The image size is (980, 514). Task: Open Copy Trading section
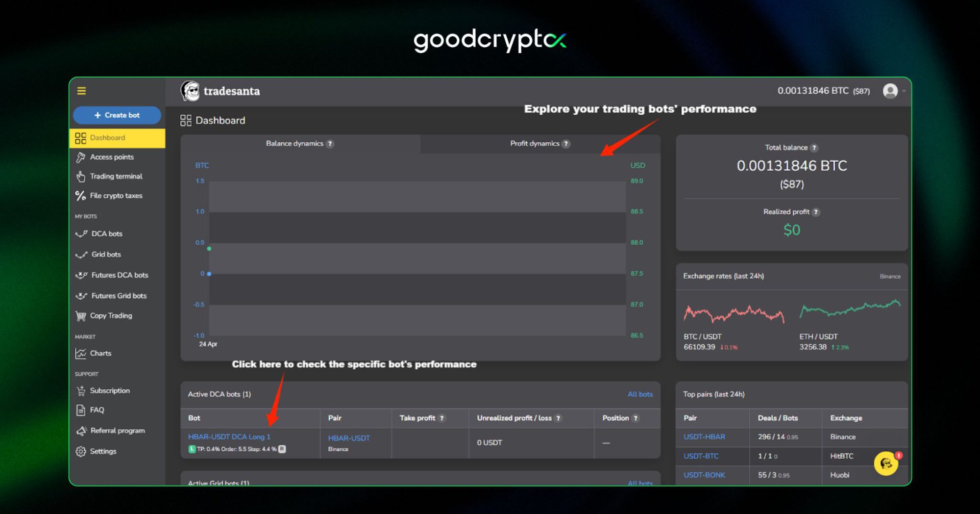point(111,316)
